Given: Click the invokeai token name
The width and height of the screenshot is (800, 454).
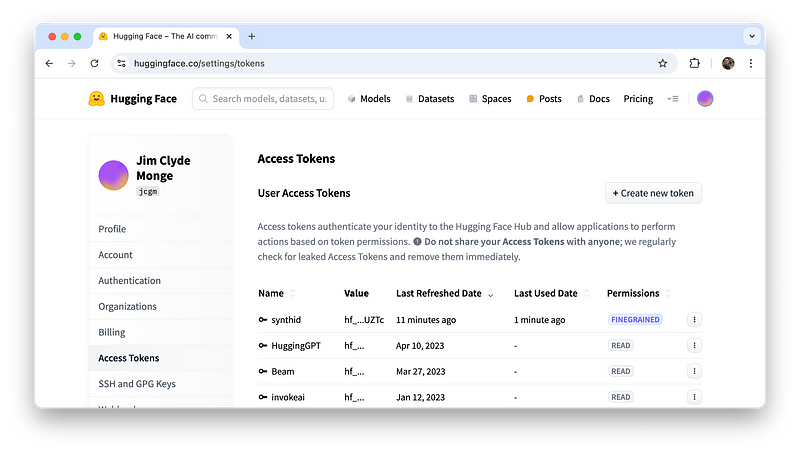Looking at the screenshot, I should click(288, 397).
